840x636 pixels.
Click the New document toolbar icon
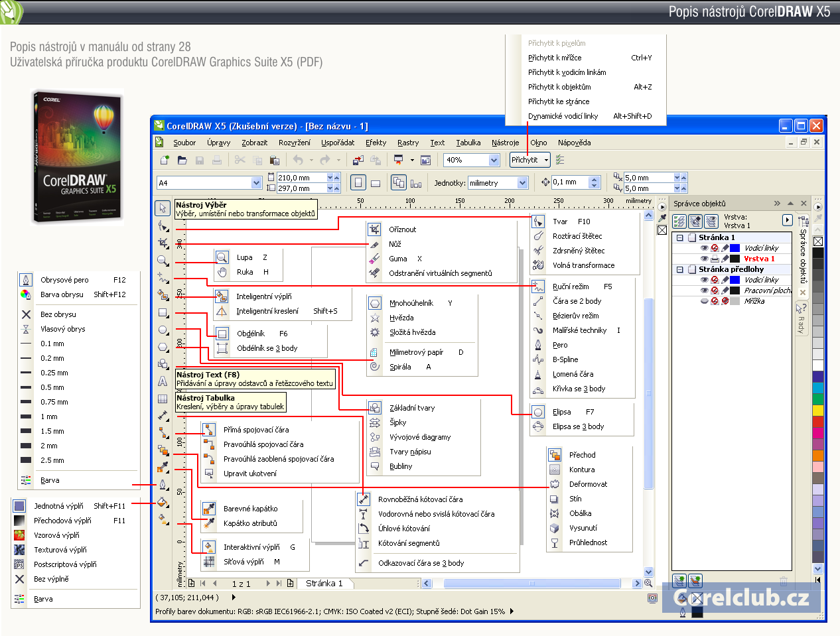click(x=165, y=160)
